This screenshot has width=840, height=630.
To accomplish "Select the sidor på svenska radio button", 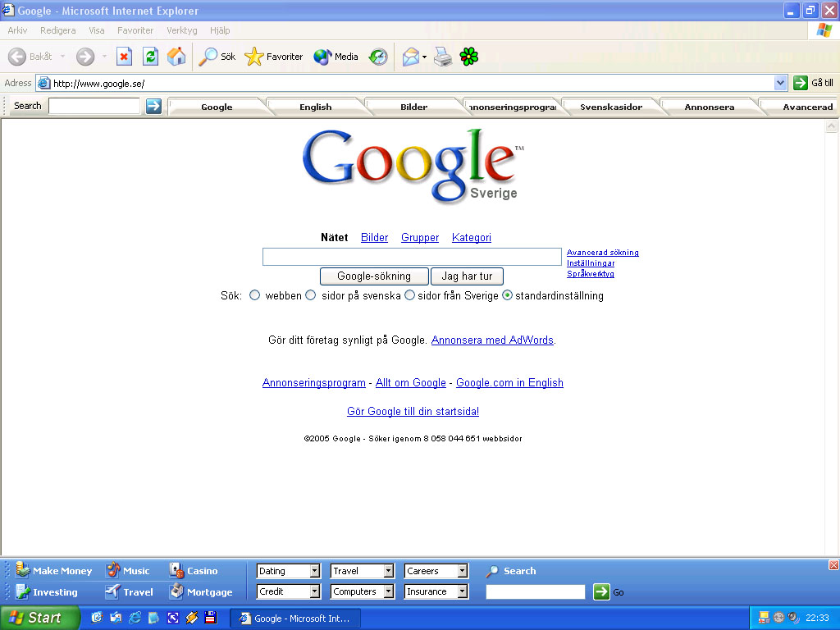I will click(311, 295).
